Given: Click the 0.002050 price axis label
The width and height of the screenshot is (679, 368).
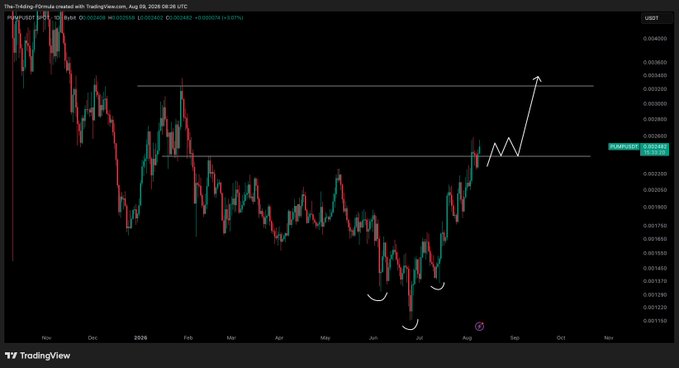Looking at the screenshot, I should [655, 190].
